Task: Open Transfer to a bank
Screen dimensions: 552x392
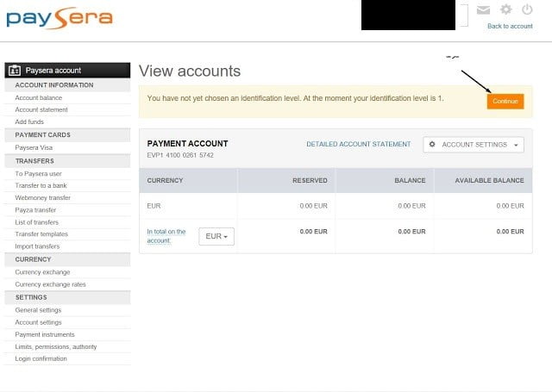Action: point(41,185)
